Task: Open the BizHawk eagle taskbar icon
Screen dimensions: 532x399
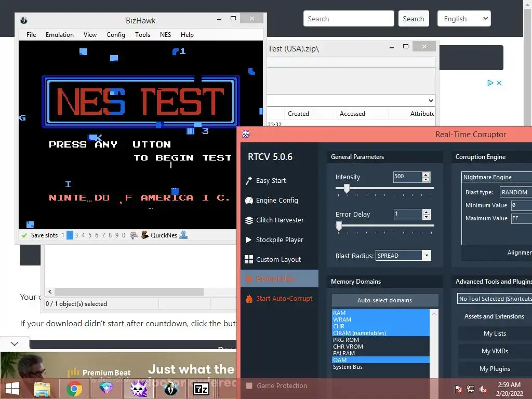Action: pyautogui.click(x=170, y=389)
